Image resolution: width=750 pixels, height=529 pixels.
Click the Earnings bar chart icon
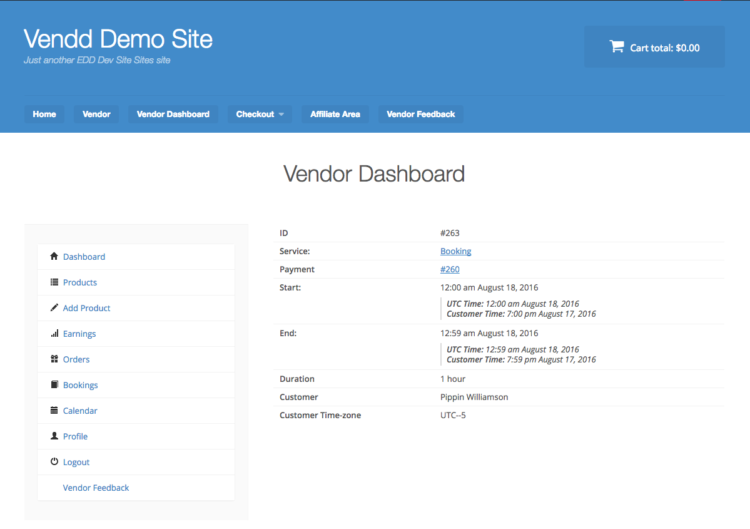tap(54, 333)
